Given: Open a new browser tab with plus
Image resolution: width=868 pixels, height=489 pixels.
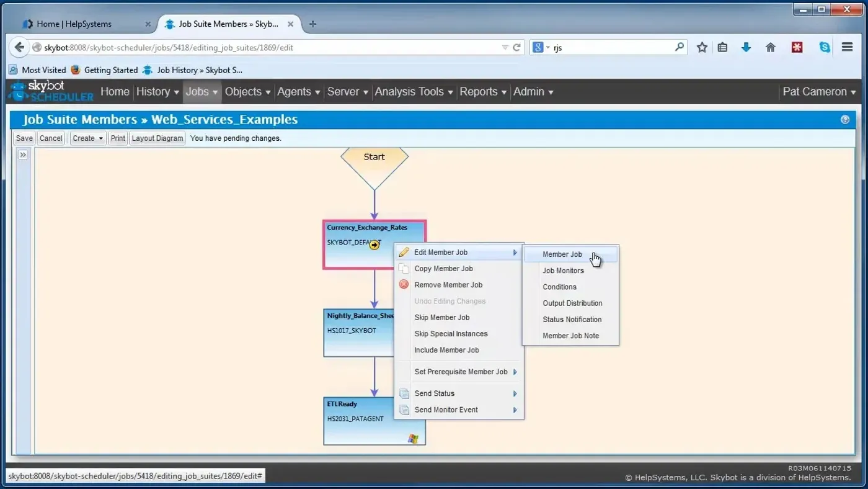Looking at the screenshot, I should coord(312,24).
